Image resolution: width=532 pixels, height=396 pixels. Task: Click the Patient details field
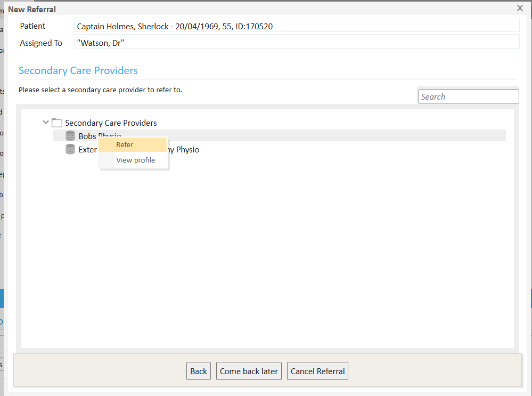[296, 26]
